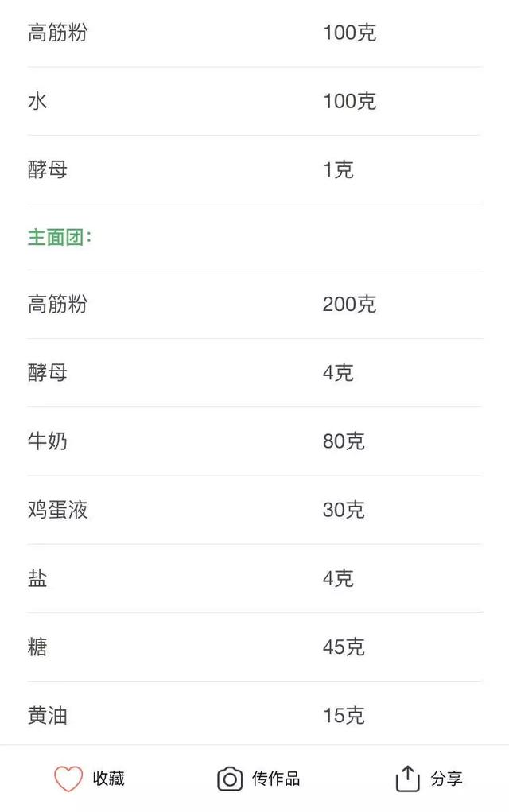The image size is (509, 812).
Task: Select the 45克 sugar amount
Action: [x=344, y=647]
